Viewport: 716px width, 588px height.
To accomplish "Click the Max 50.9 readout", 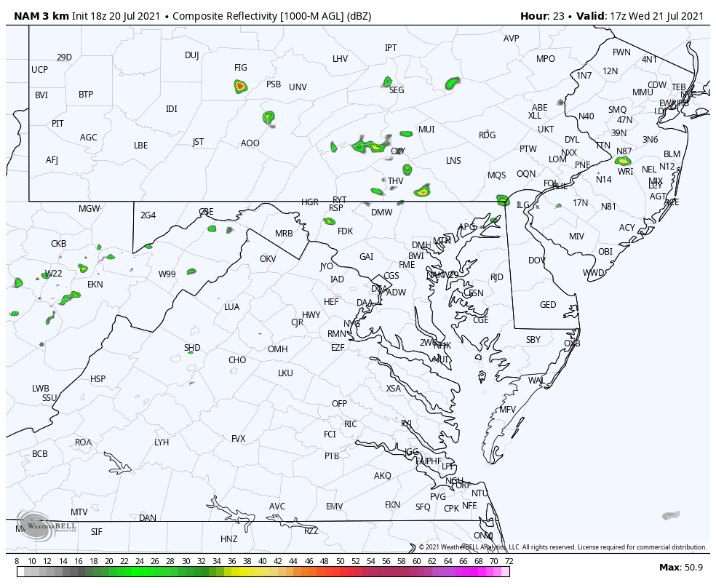I will (x=681, y=567).
